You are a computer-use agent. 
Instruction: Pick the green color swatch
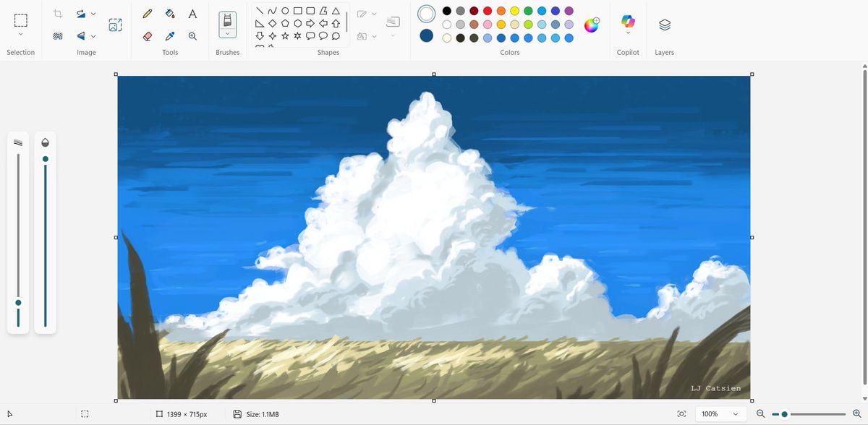[x=528, y=11]
